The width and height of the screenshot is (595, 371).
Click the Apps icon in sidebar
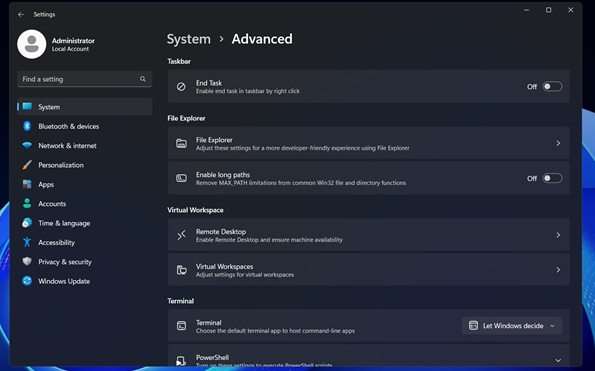tap(27, 184)
